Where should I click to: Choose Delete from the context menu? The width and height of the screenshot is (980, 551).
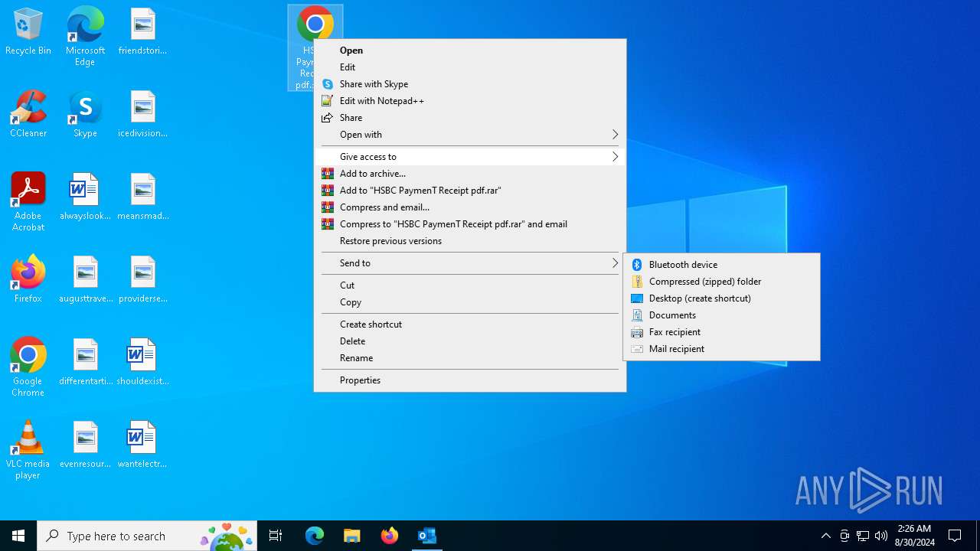coord(470,341)
